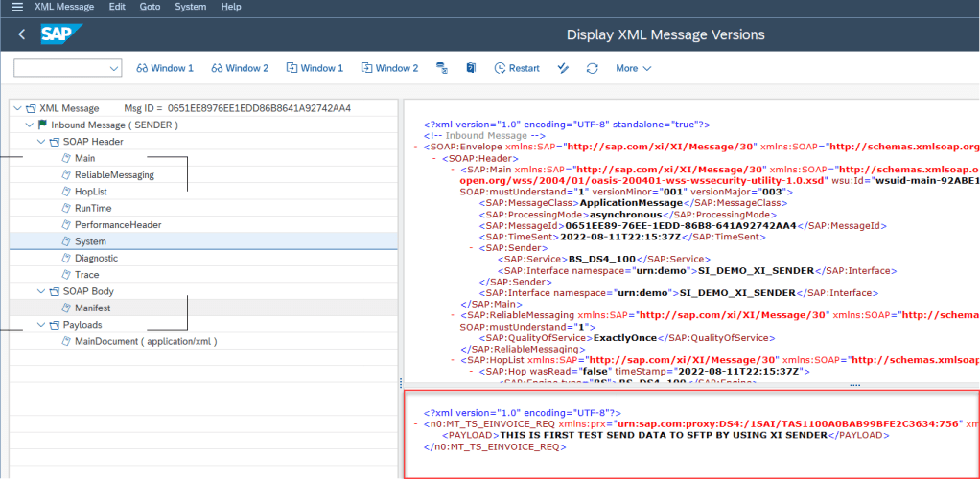
Task: Click the refresh icon in toolbar
Action: (592, 68)
